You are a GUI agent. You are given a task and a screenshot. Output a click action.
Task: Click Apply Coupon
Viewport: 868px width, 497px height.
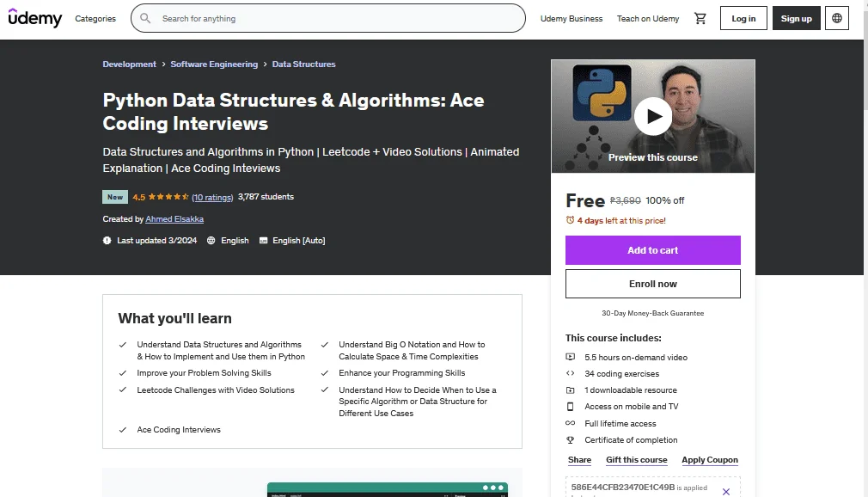(x=710, y=460)
